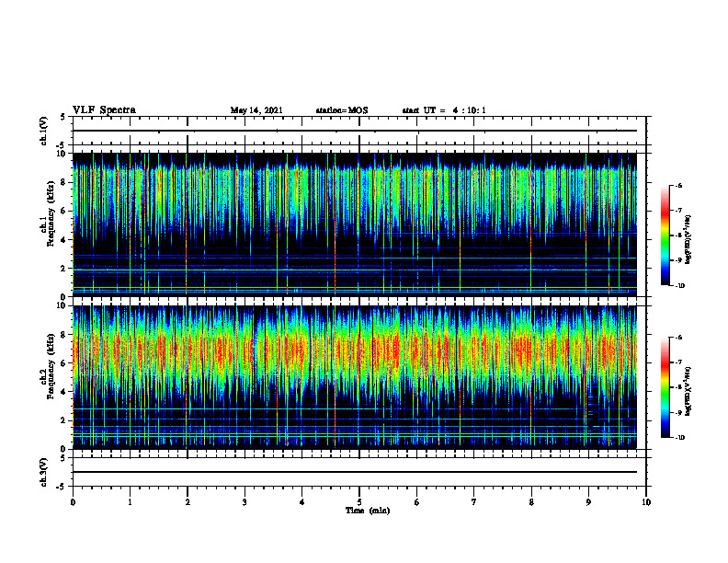The image size is (728, 563).
Task: Click the 'ch.3(V)' waveform axis label
Action: (x=44, y=472)
